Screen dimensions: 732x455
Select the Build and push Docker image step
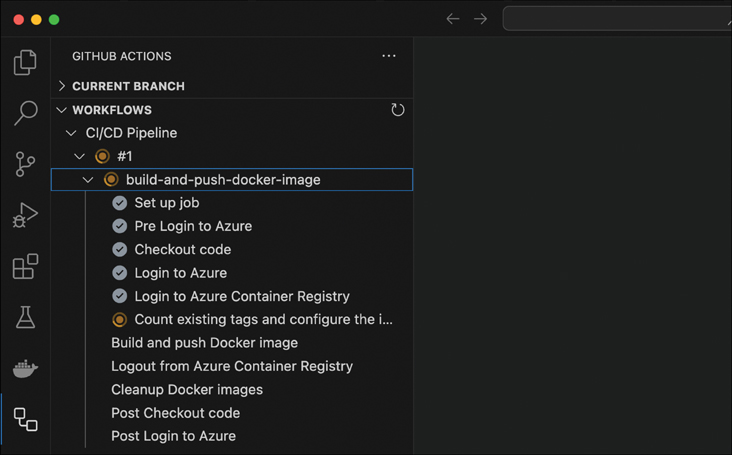(204, 343)
